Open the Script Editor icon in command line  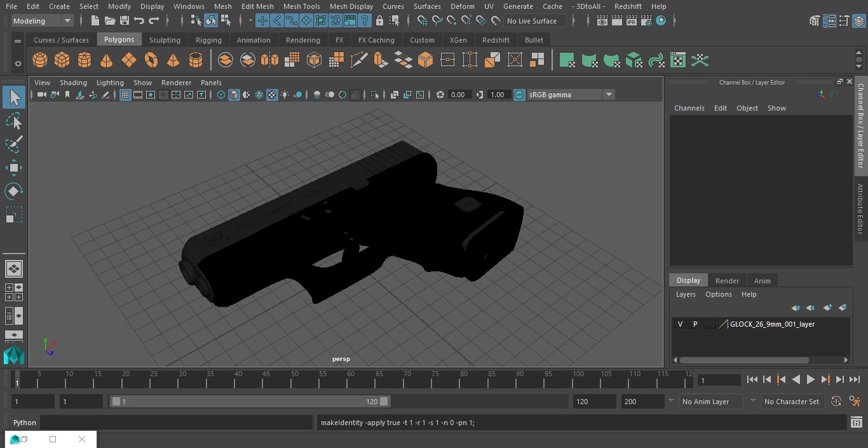tap(856, 423)
